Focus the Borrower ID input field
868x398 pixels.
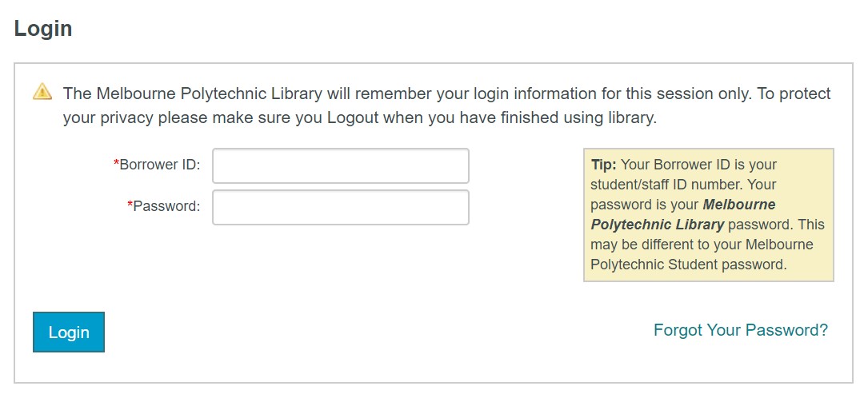[341, 166]
